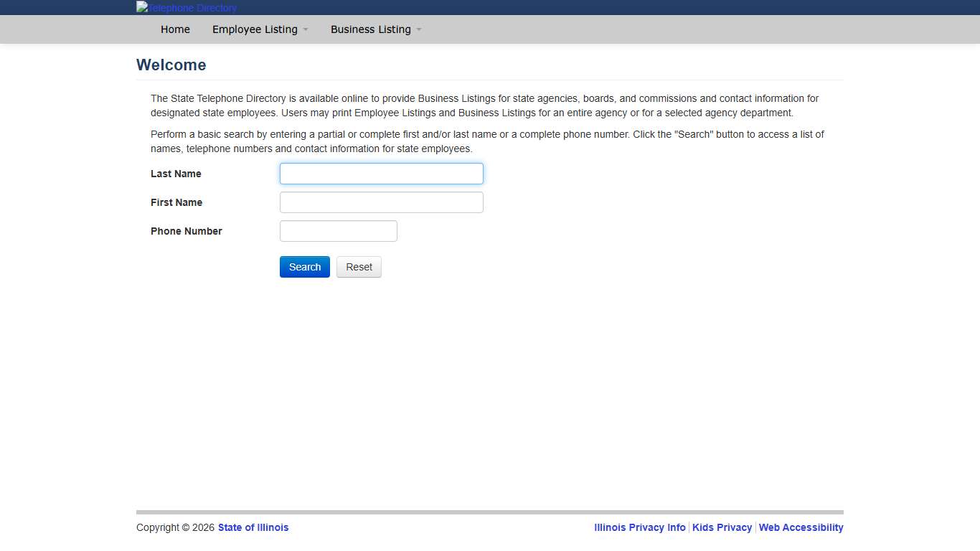Open the Business Listing menu
The width and height of the screenshot is (980, 551).
(370, 29)
